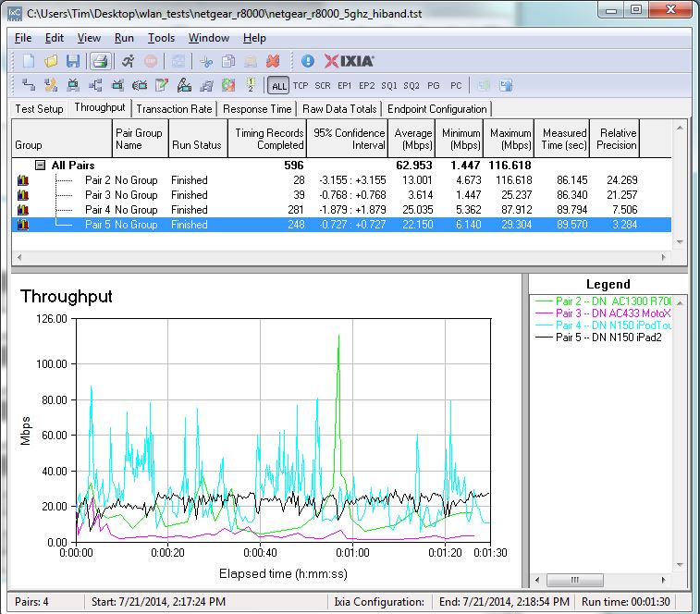This screenshot has width=700, height=614.
Task: Click the chart icon beside Pair 2
Action: click(x=23, y=180)
